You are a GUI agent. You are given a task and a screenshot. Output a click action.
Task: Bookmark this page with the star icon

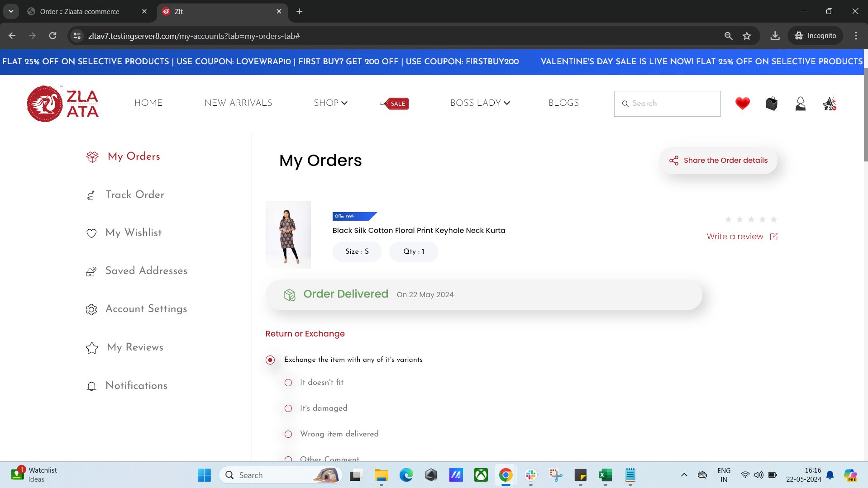tap(747, 36)
